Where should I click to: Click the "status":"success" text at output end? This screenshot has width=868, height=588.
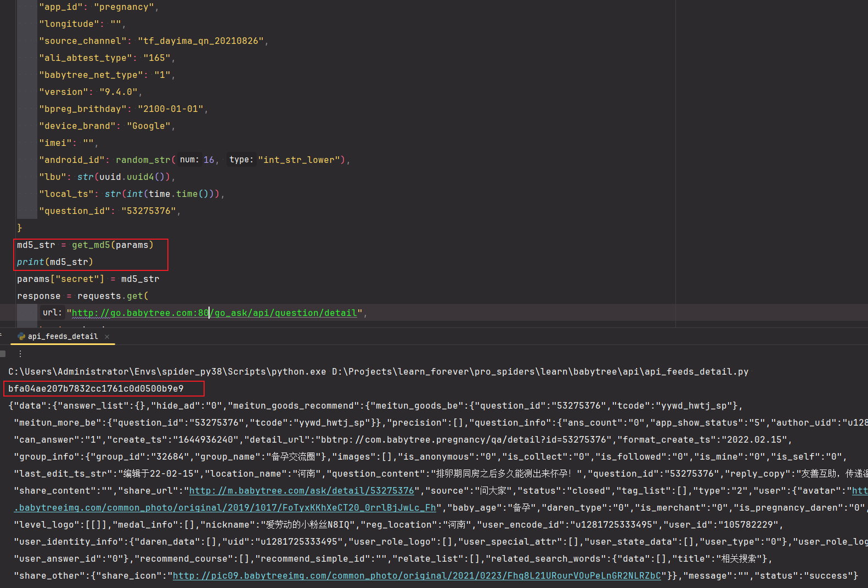803,576
